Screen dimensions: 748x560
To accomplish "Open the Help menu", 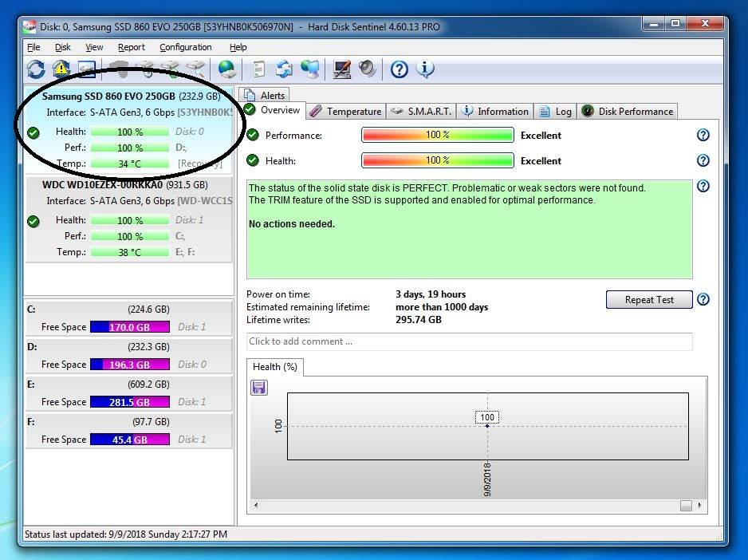I will coord(238,47).
